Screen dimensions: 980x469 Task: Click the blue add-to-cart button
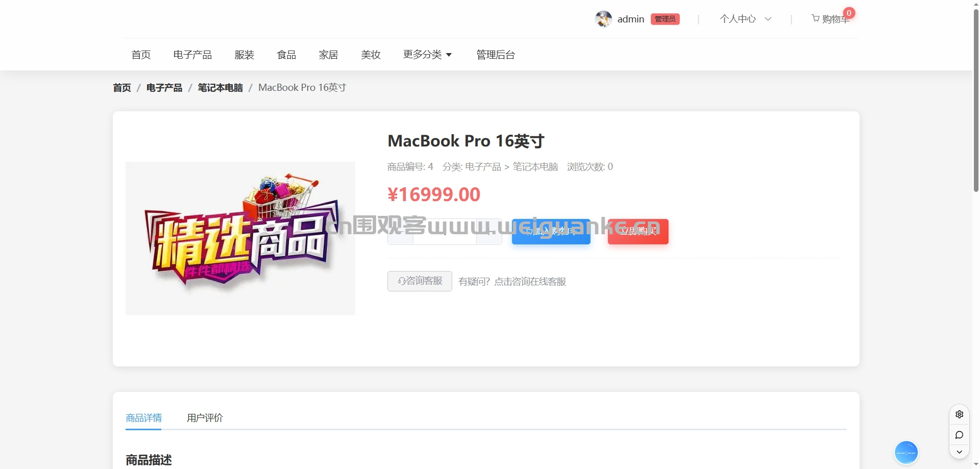[551, 232]
